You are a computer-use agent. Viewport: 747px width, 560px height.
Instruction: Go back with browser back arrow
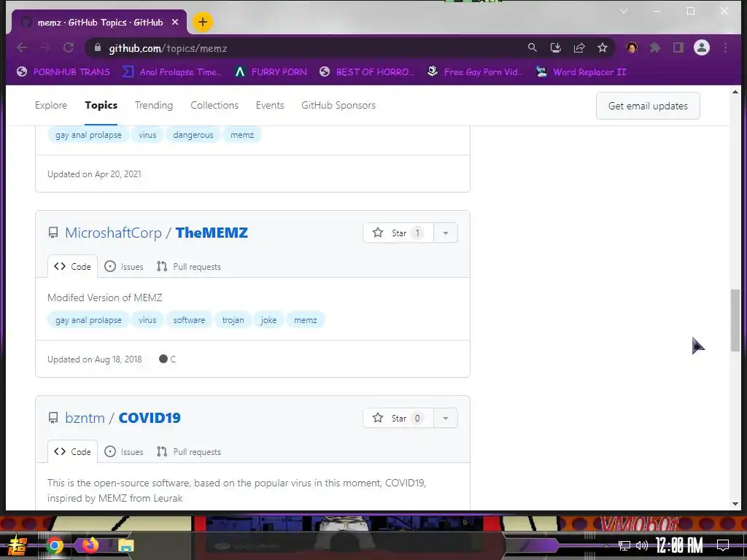(x=22, y=47)
